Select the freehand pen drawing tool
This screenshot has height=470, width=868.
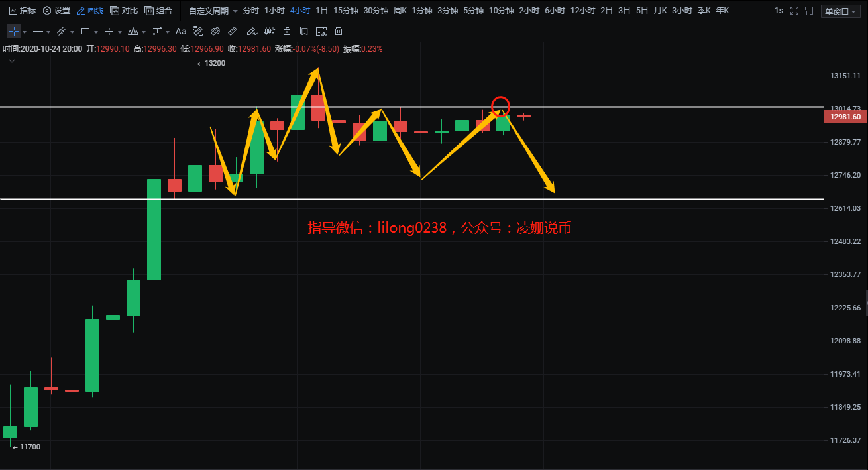250,31
